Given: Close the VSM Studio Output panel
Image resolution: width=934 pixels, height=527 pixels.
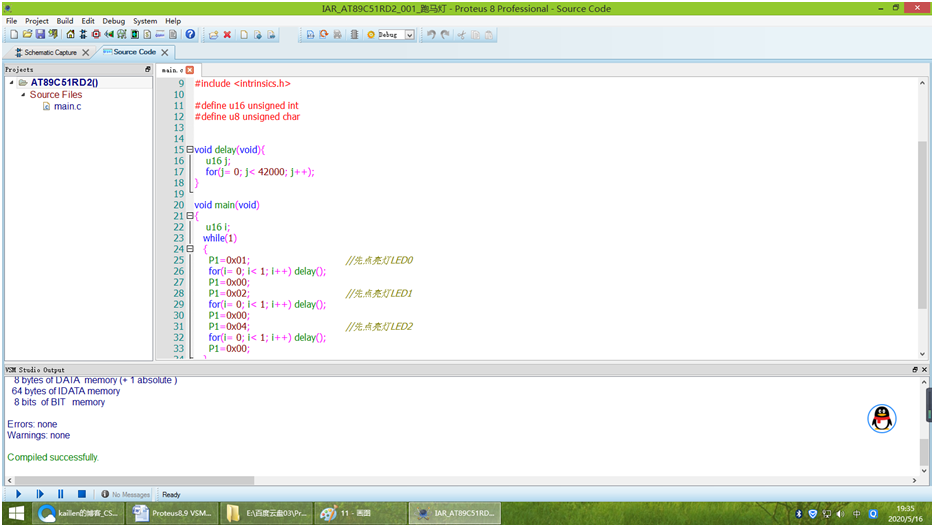Looking at the screenshot, I should pyautogui.click(x=924, y=370).
